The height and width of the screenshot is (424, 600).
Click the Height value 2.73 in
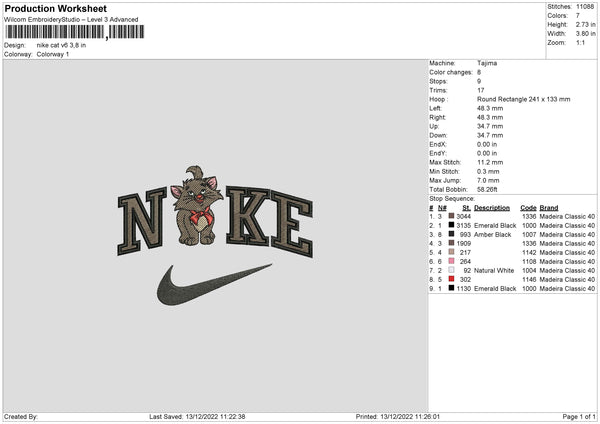pos(585,24)
